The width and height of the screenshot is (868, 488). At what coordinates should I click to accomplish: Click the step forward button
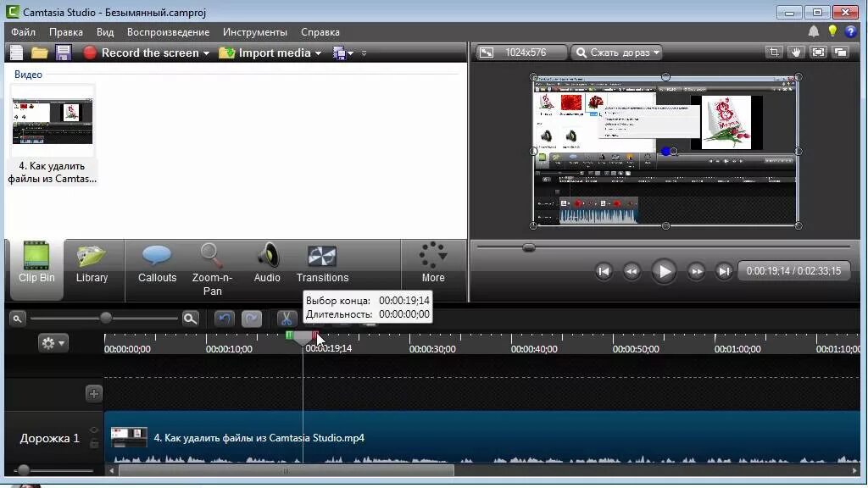click(x=696, y=271)
